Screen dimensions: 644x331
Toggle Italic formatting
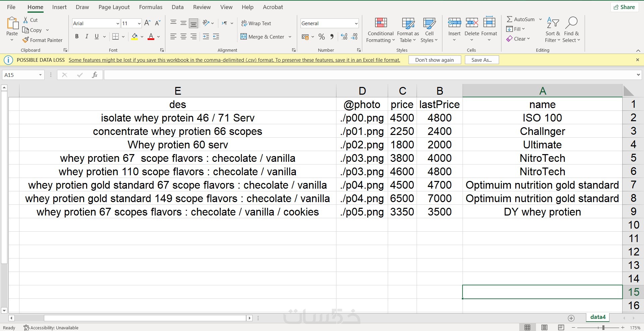click(x=87, y=37)
